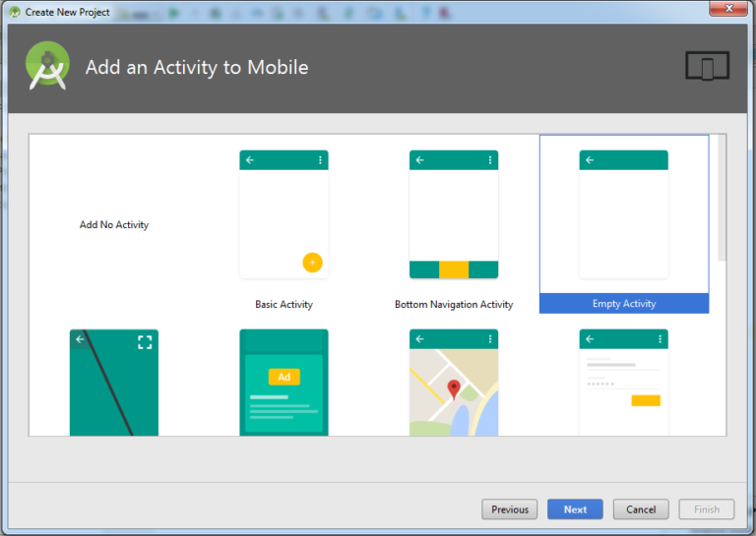The height and width of the screenshot is (536, 756).
Task: Click the phone and tablet device icon
Action: [x=707, y=67]
